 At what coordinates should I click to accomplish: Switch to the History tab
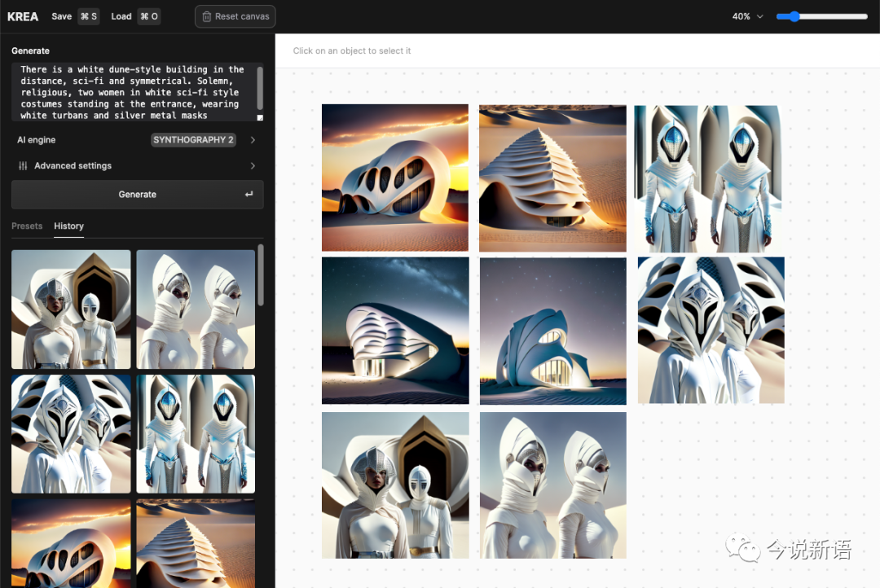pos(68,226)
